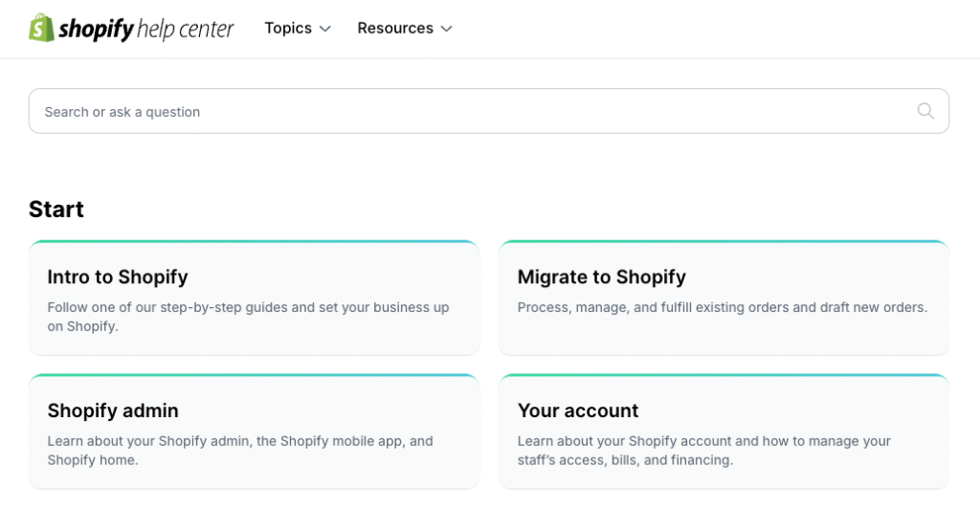Open the Your account heading
The height and width of the screenshot is (531, 980).
tap(578, 410)
